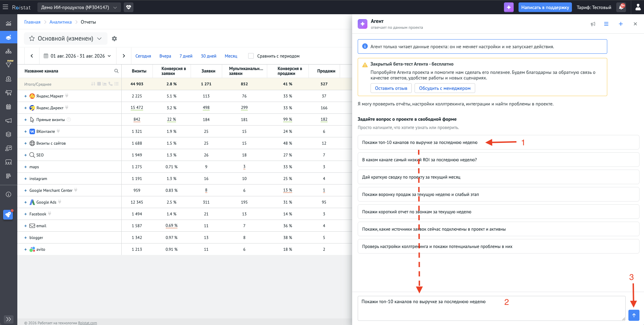Go to the Аналитика breadcrumb link
This screenshot has height=325, width=644.
61,22
